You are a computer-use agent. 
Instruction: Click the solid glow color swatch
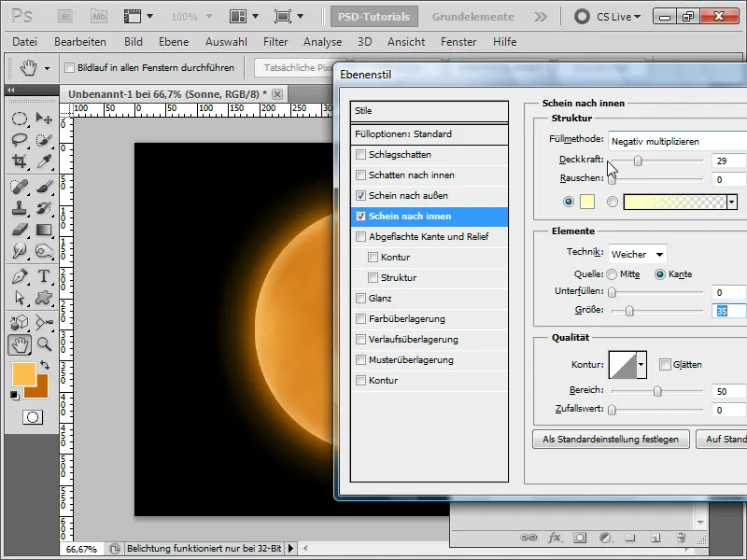(x=587, y=202)
